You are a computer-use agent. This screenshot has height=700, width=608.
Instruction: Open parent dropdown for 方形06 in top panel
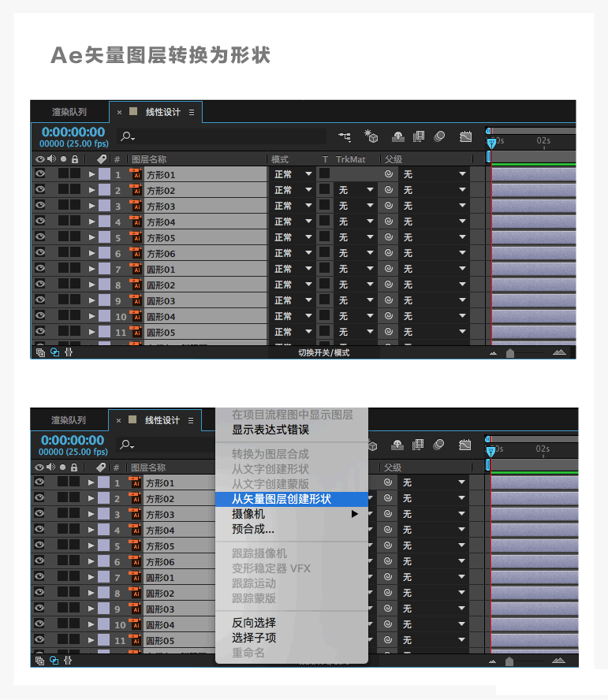point(435,253)
